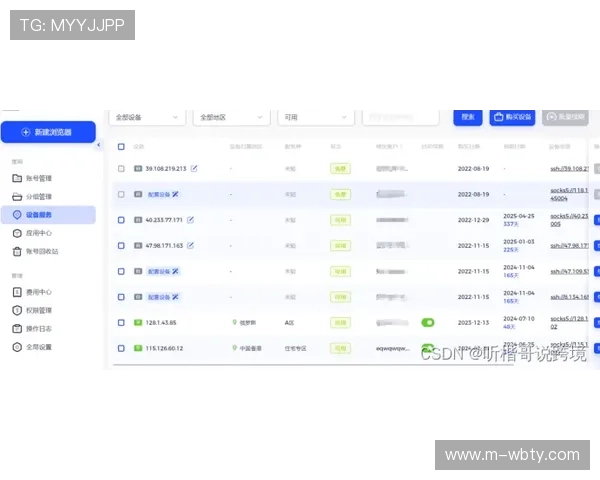Click the billing icon beside 费用中心
600x480 pixels.
click(17, 292)
